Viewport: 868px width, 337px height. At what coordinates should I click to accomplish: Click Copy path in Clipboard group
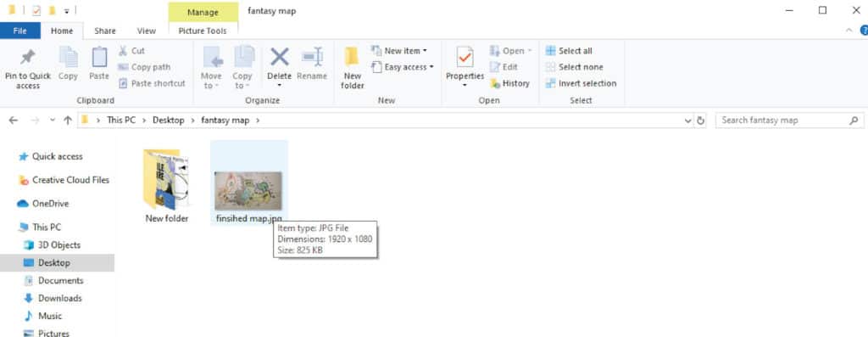pyautogui.click(x=144, y=67)
